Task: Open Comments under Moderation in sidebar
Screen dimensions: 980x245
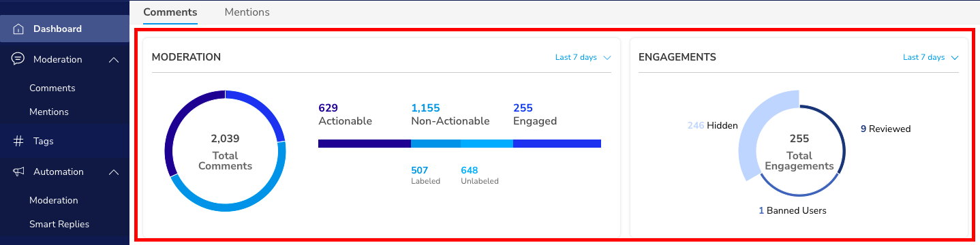Action: point(52,88)
